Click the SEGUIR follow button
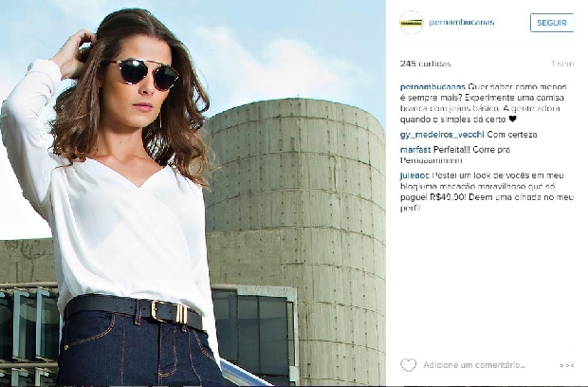 click(x=552, y=23)
